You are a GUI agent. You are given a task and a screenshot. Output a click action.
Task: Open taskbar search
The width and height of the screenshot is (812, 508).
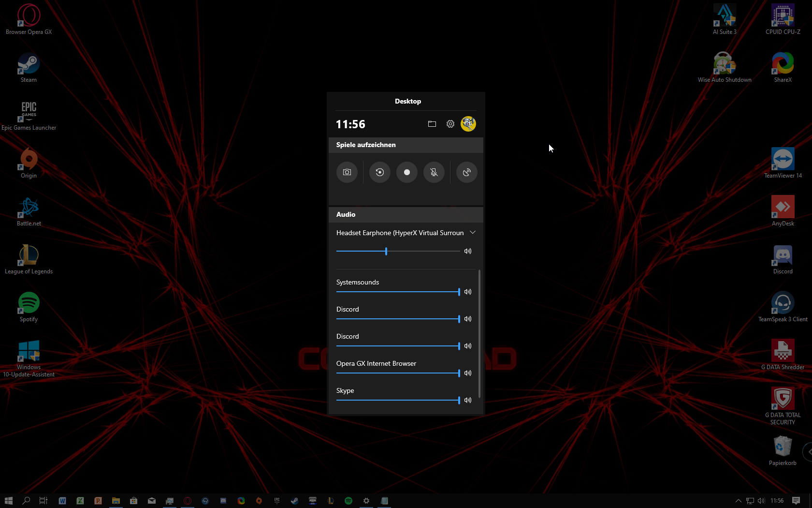27,501
